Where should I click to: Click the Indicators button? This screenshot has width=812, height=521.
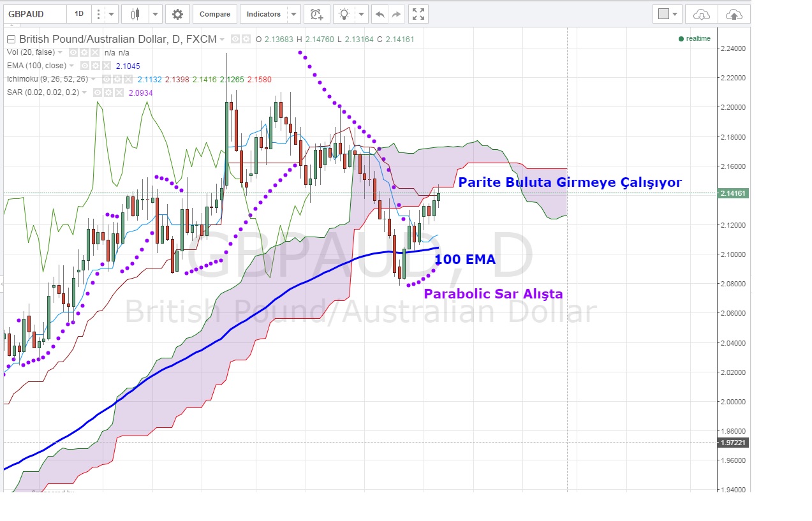(x=263, y=14)
